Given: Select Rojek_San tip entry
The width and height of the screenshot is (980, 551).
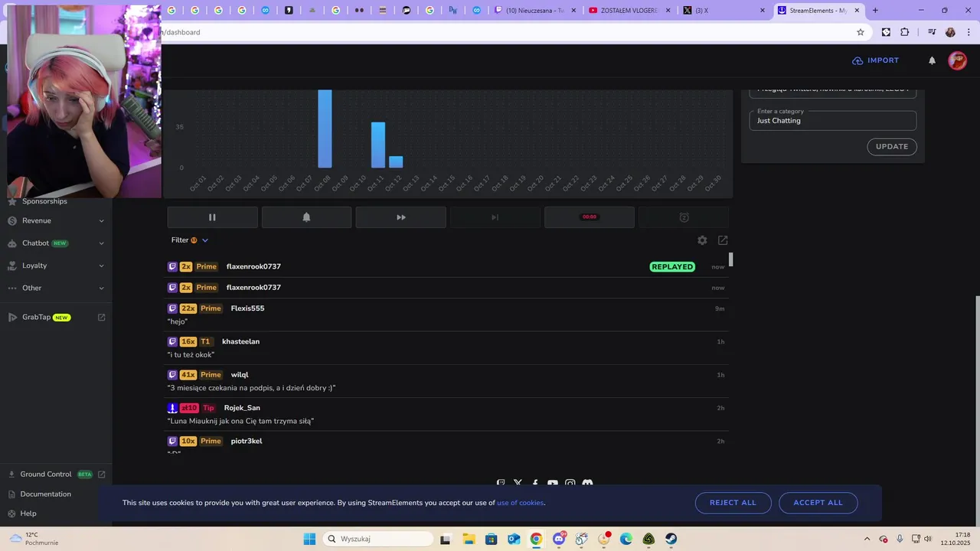Looking at the screenshot, I should tap(242, 408).
